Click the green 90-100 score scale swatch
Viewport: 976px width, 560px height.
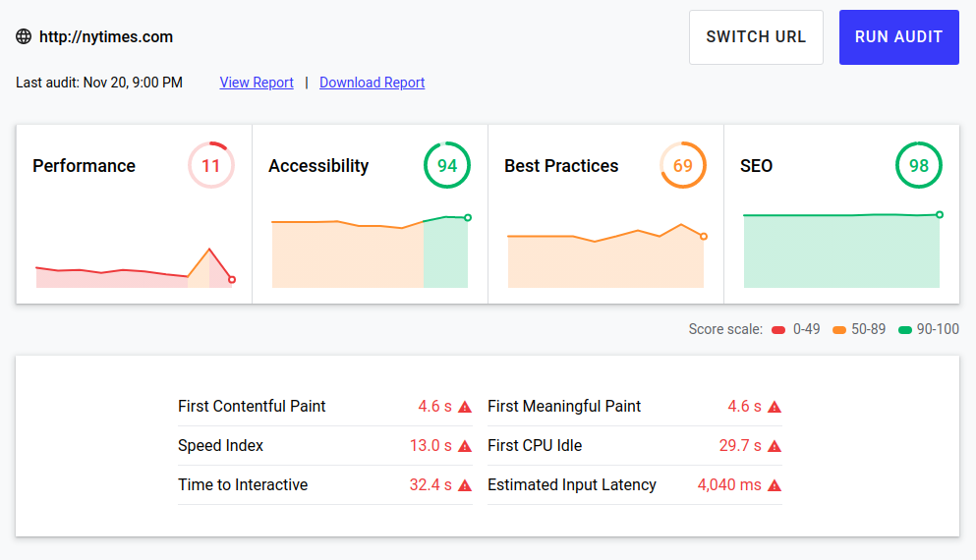905,330
